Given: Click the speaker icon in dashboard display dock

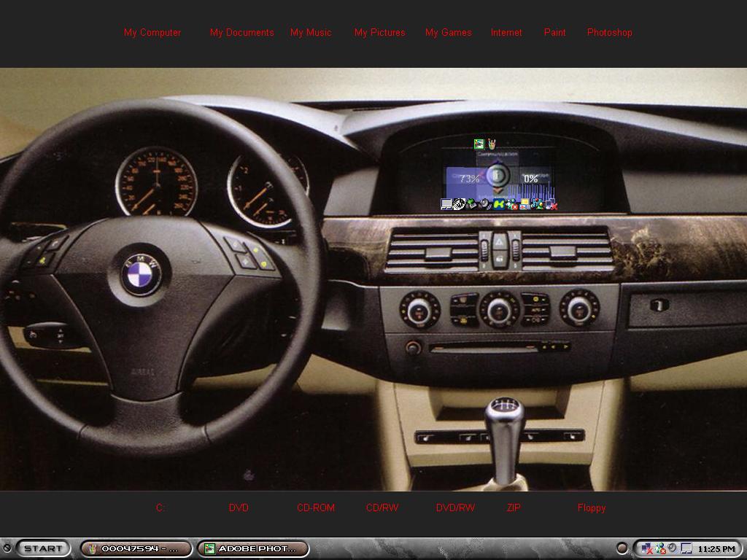Looking at the screenshot, I should click(x=485, y=204).
